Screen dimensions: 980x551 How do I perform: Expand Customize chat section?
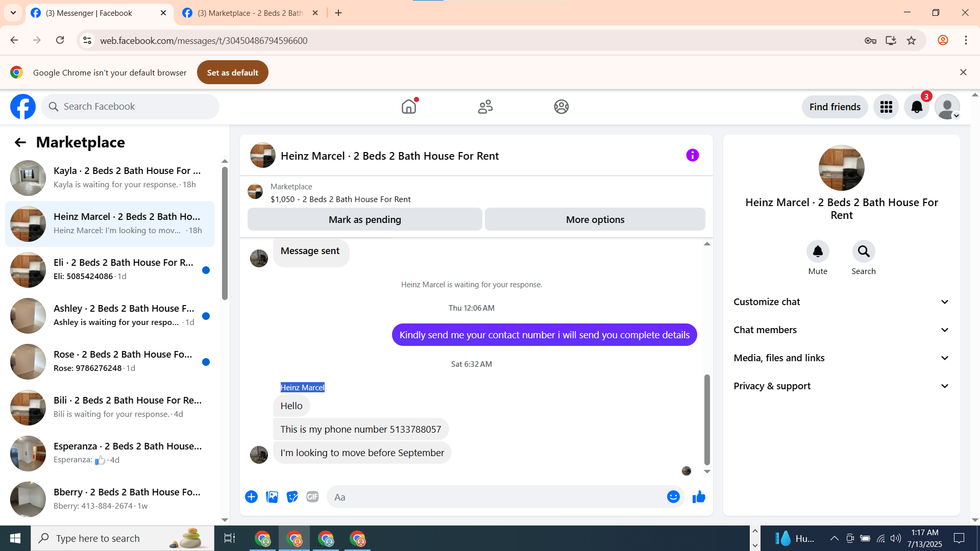point(841,302)
